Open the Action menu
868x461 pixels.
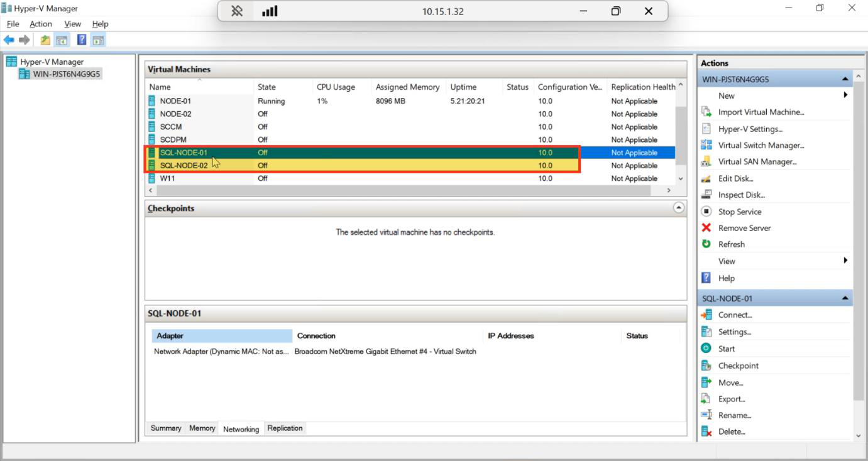click(x=41, y=24)
